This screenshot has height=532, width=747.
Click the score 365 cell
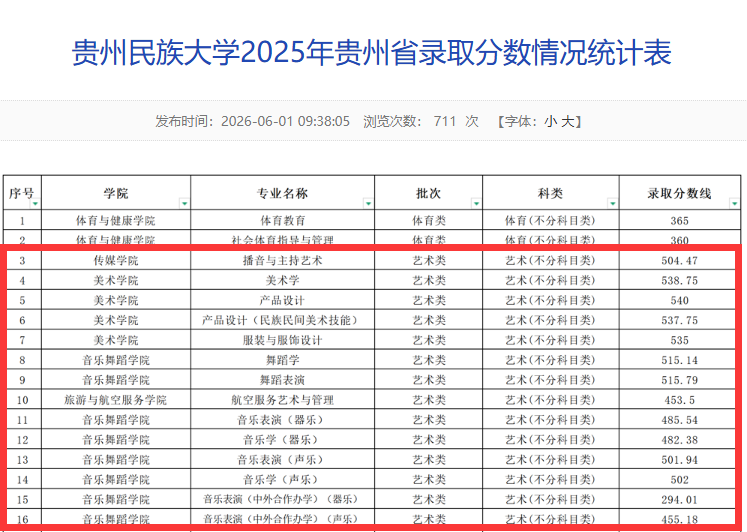pyautogui.click(x=680, y=221)
